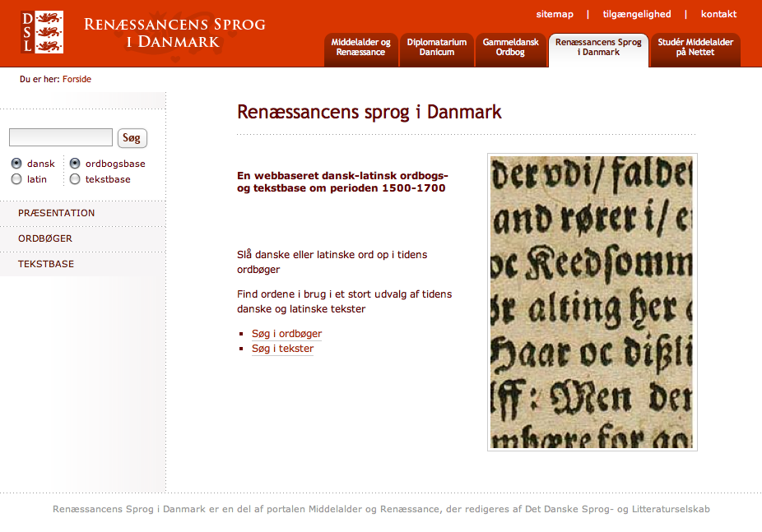
Task: Open Studér Middelalder på Nettet tab
Action: pyautogui.click(x=695, y=48)
